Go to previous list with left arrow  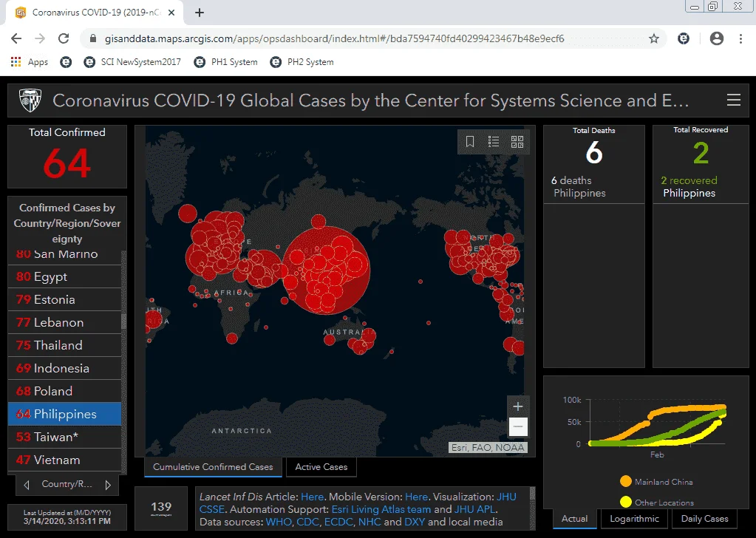[27, 485]
